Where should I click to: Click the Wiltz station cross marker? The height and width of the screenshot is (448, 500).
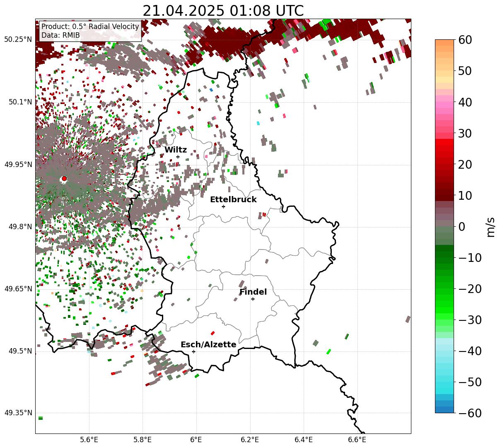point(178,157)
